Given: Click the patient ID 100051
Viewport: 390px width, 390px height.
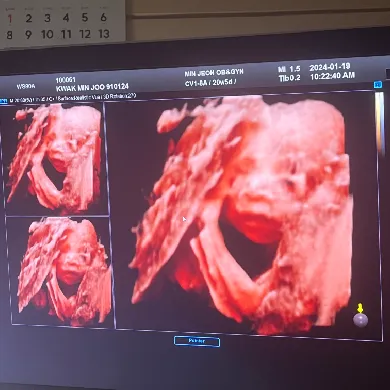Looking at the screenshot, I should tap(65, 80).
